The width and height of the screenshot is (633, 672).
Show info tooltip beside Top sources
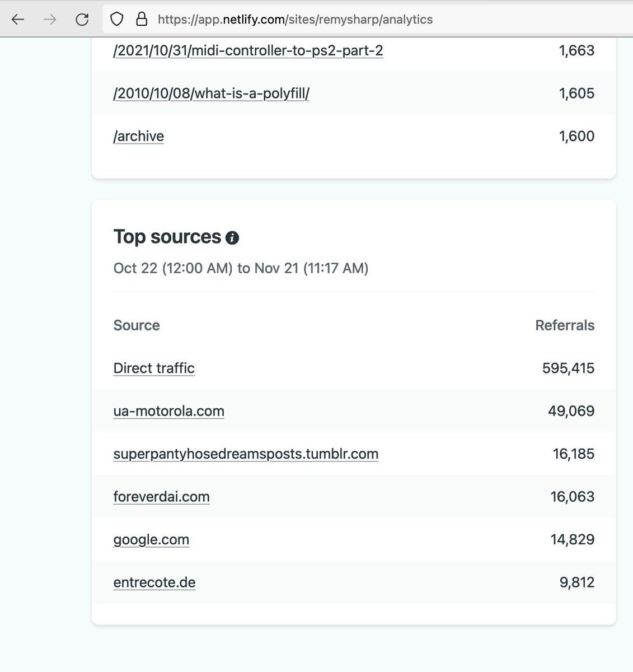pos(232,238)
